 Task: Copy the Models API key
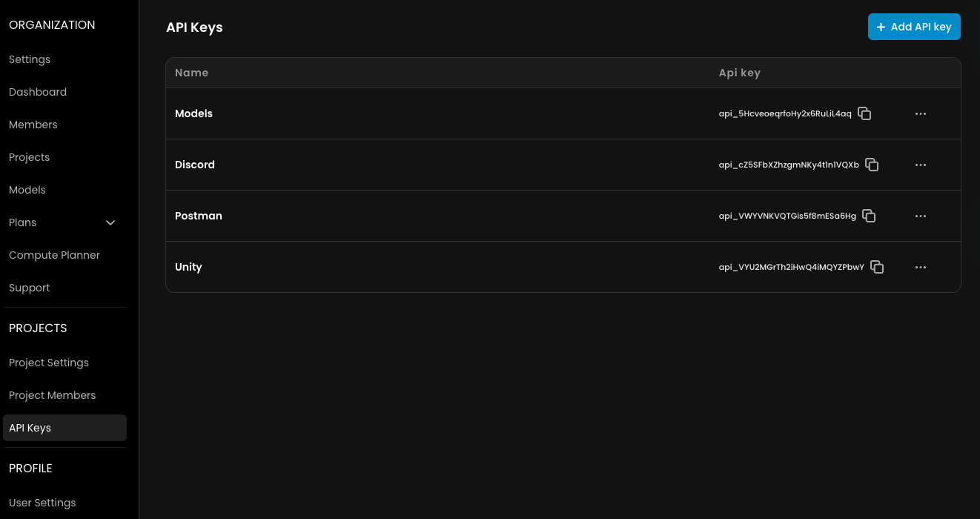click(864, 113)
